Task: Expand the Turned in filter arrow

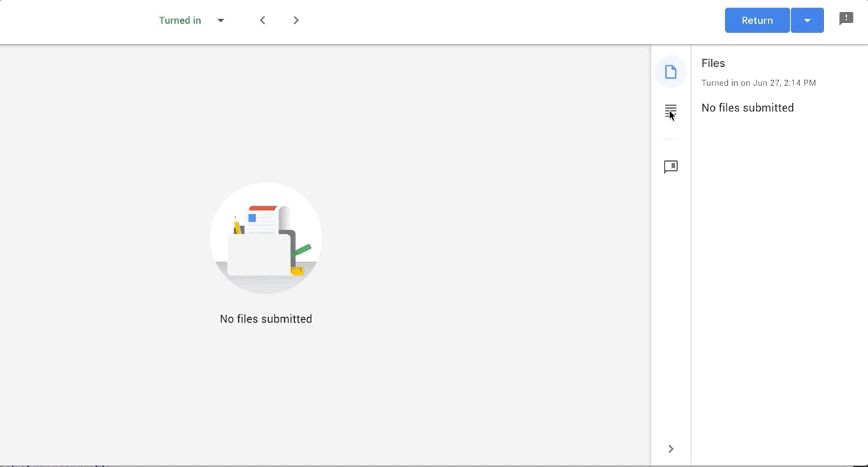Action: point(221,20)
